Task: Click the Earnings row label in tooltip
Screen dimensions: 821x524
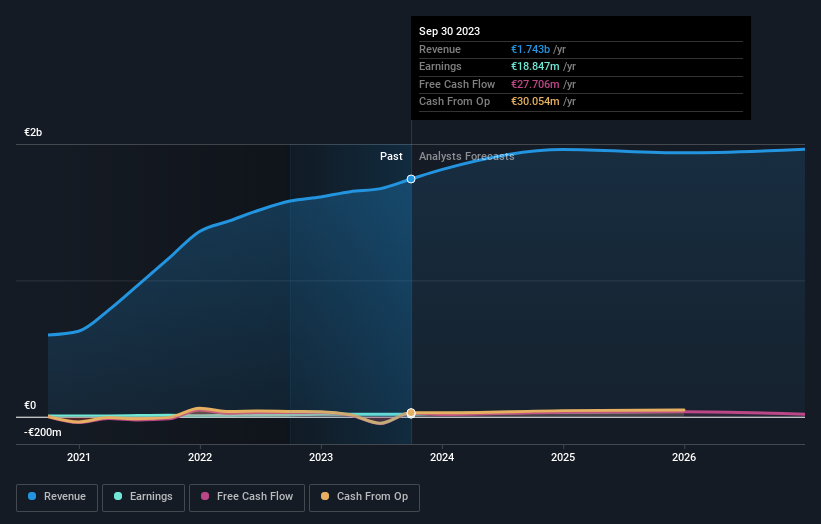Action: tap(440, 66)
